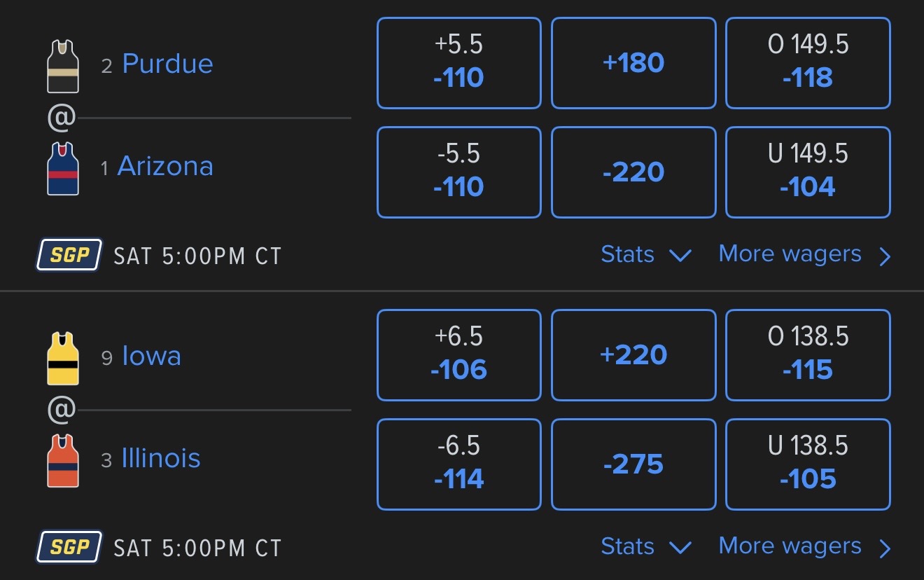Tap SGP badge for the Purdue-Arizona game
The height and width of the screenshot is (580, 924).
tap(69, 255)
